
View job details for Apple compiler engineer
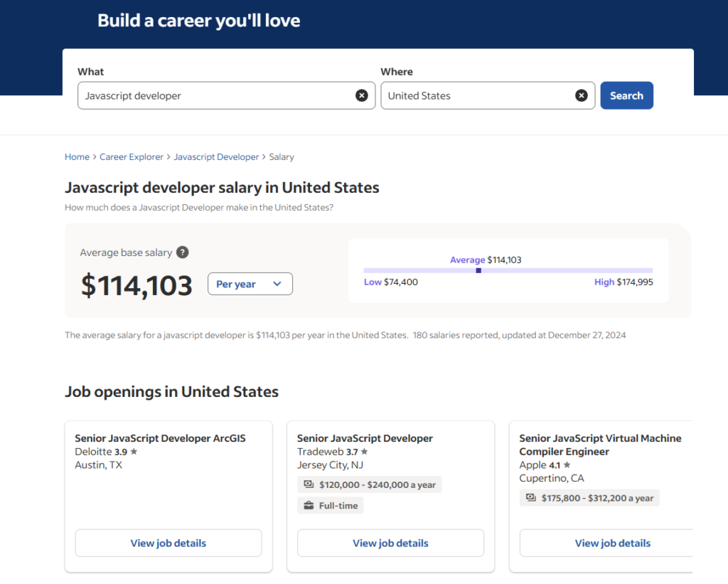tap(606, 543)
